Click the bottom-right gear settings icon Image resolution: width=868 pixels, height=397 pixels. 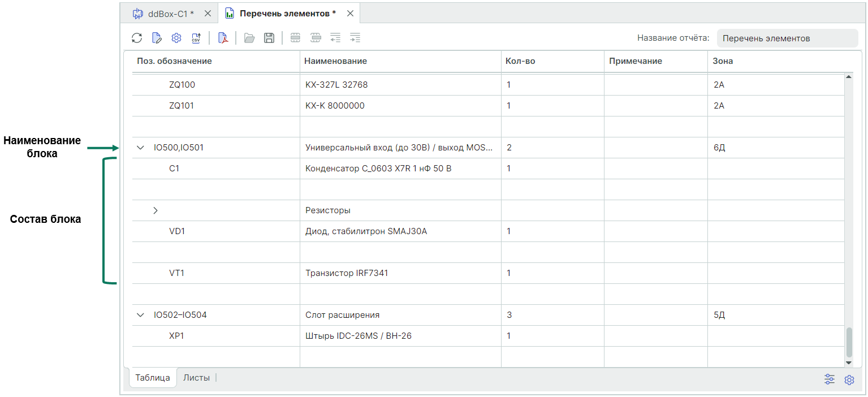849,380
